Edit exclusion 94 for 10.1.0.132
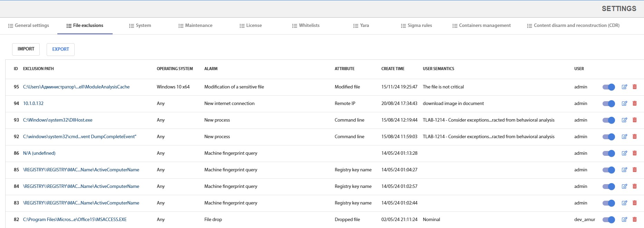Viewport: 644px width, 228px height. click(x=624, y=104)
